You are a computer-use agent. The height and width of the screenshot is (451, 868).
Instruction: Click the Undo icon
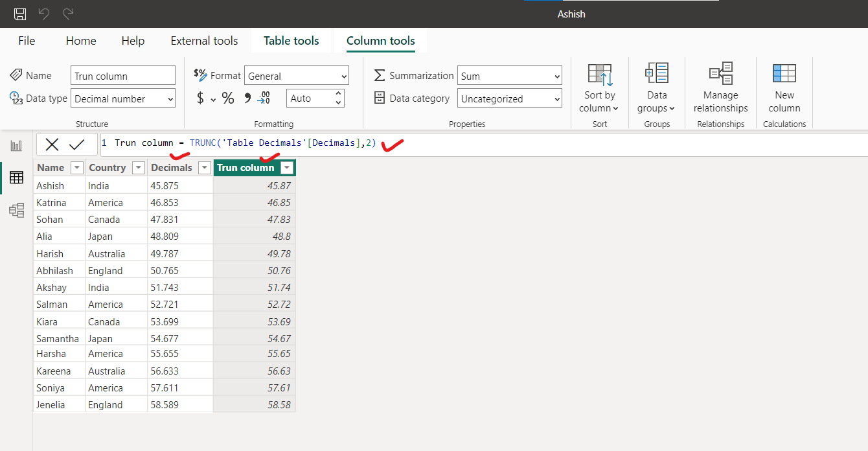tap(43, 14)
